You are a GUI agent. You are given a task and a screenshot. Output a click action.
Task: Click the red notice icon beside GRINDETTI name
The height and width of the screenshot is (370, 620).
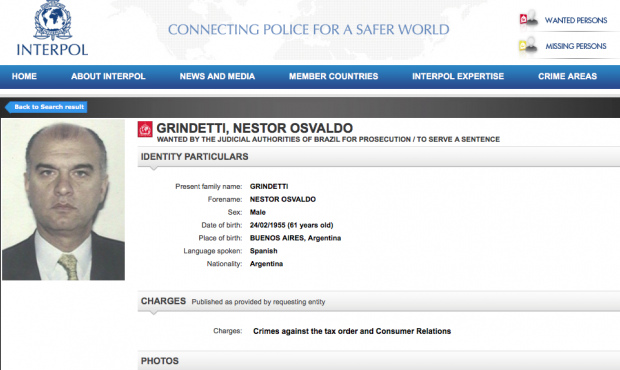point(145,129)
